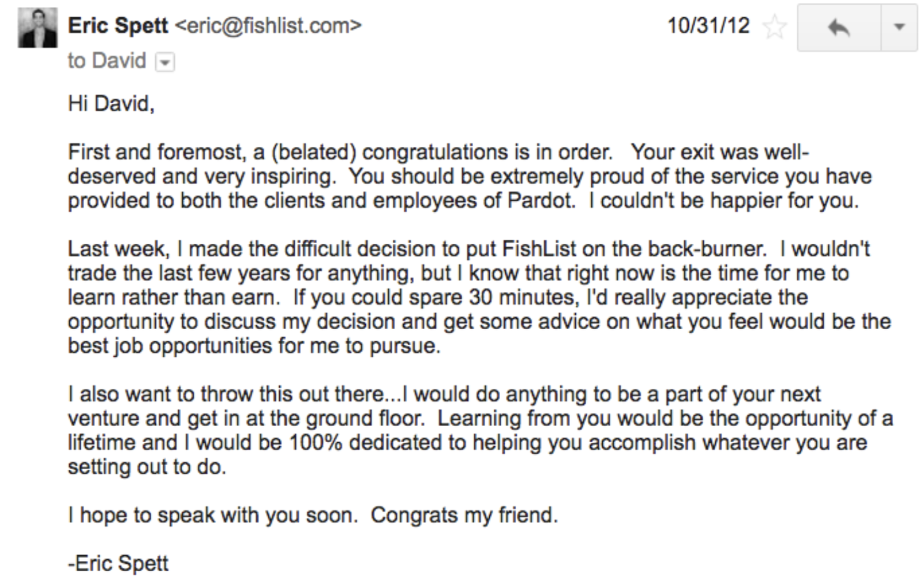The width and height of the screenshot is (923, 588).
Task: Expand the details arrow next to 'to David'
Action: point(165,62)
